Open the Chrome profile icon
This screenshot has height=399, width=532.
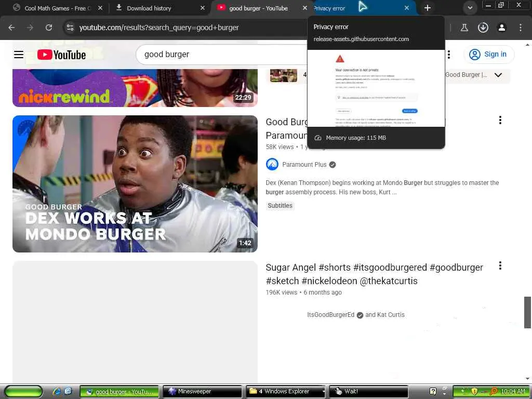502,28
